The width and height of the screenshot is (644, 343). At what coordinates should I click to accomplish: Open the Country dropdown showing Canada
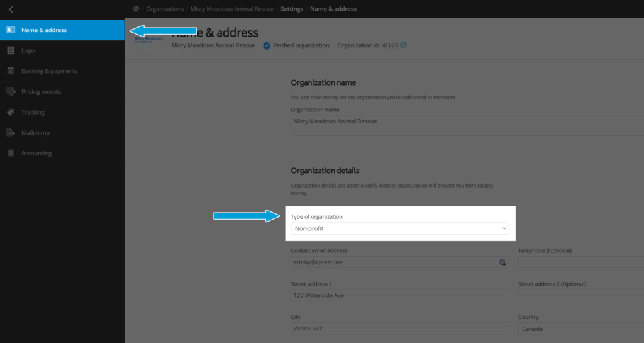tap(580, 329)
